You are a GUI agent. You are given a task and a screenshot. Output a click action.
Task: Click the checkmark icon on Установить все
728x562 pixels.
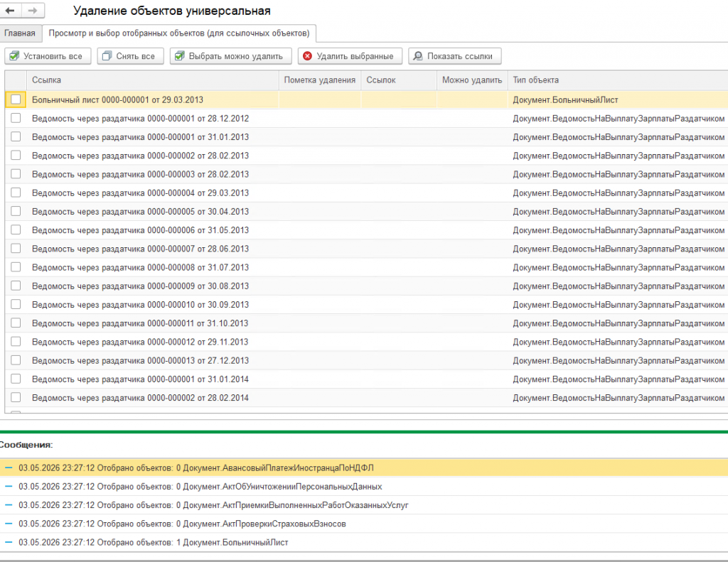point(14,56)
